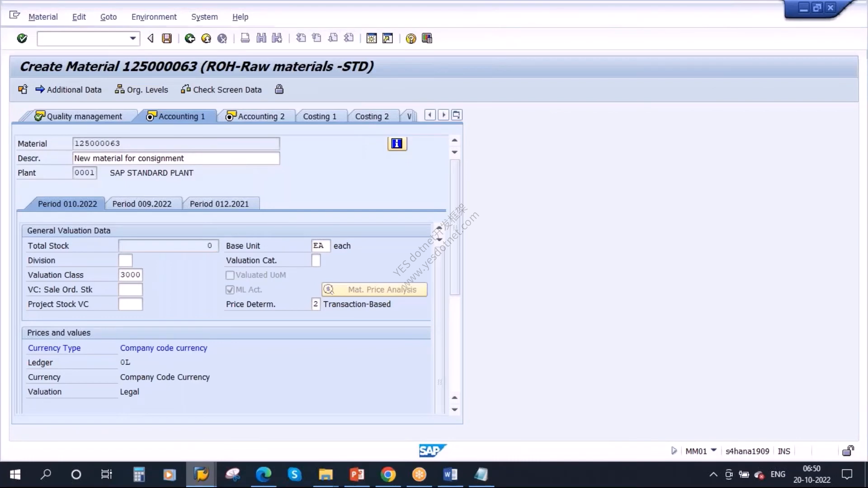The image size is (868, 488).
Task: Open Customize Local Layout icon
Action: [427, 38]
